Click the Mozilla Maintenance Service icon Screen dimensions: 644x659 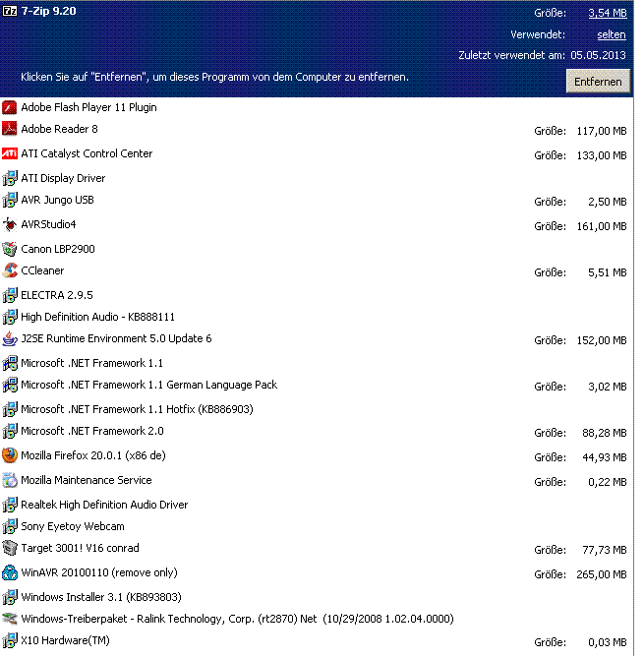(9, 480)
